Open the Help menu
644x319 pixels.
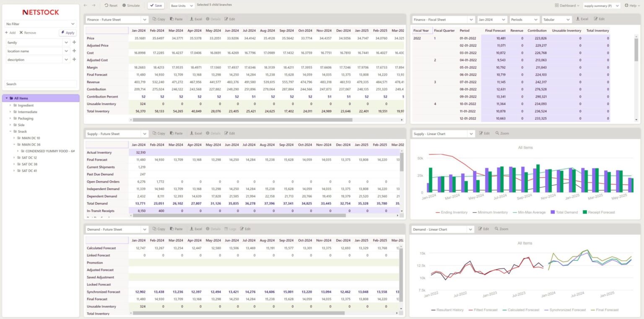click(x=632, y=5)
